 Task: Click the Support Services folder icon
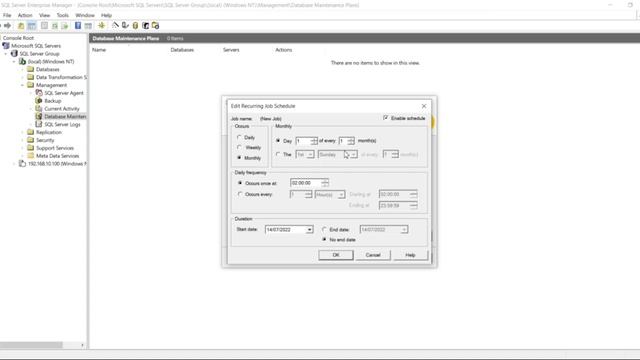click(31, 148)
